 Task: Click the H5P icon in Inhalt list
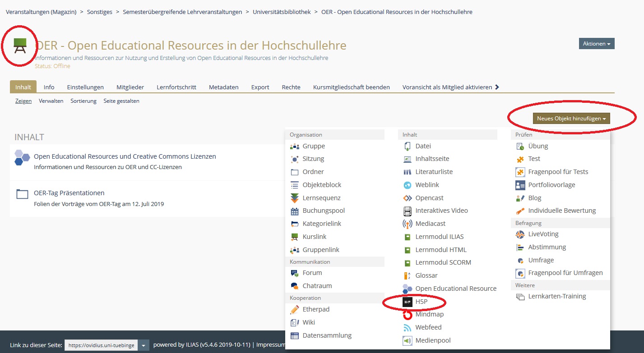408,302
